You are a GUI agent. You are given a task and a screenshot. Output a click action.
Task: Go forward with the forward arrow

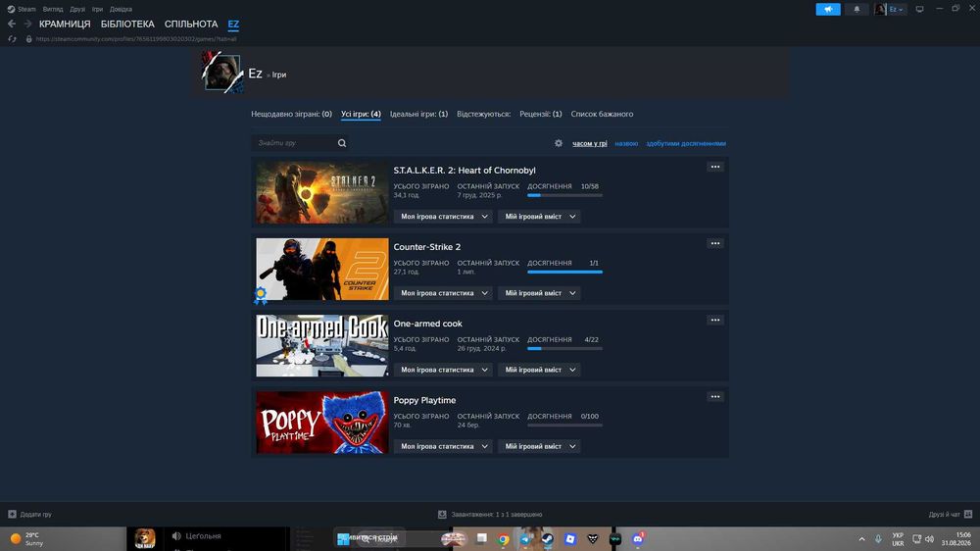27,24
